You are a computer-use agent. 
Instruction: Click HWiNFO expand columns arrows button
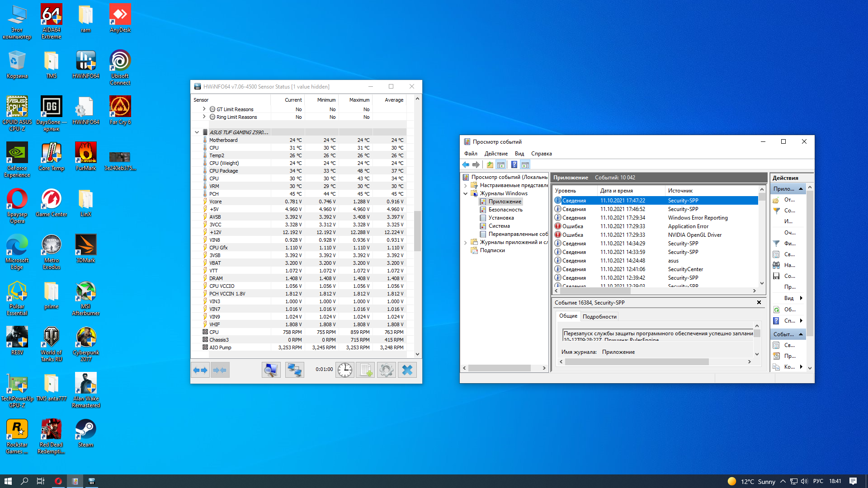tap(200, 370)
